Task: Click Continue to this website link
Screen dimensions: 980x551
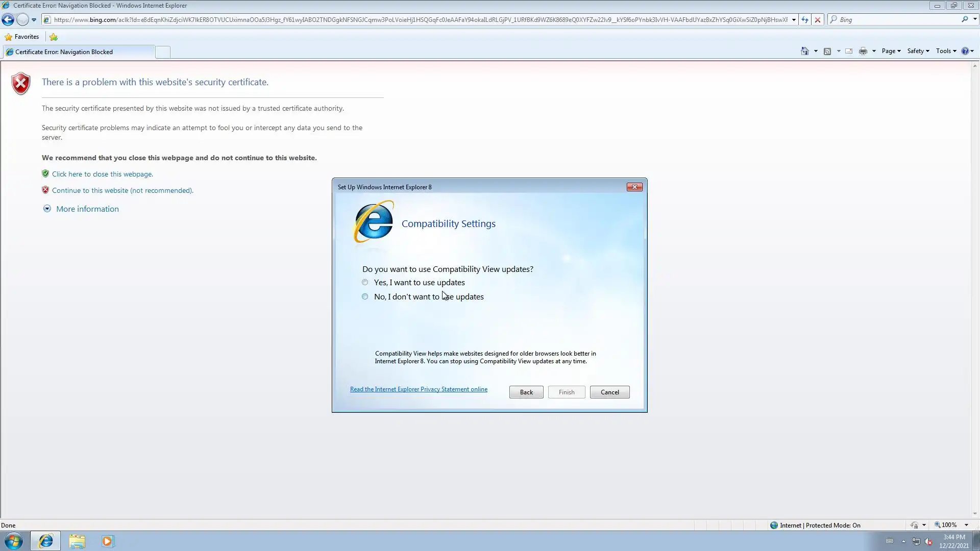Action: point(122,190)
